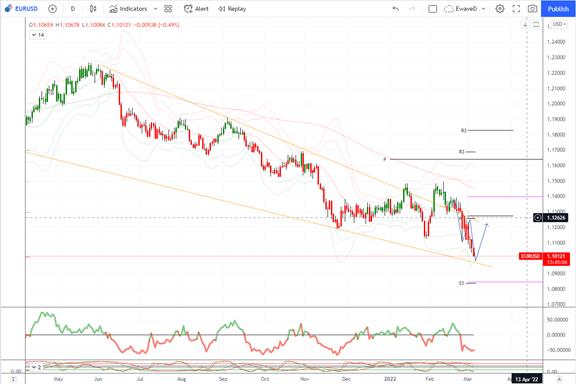Click the add symbol plus icon

click(x=53, y=9)
